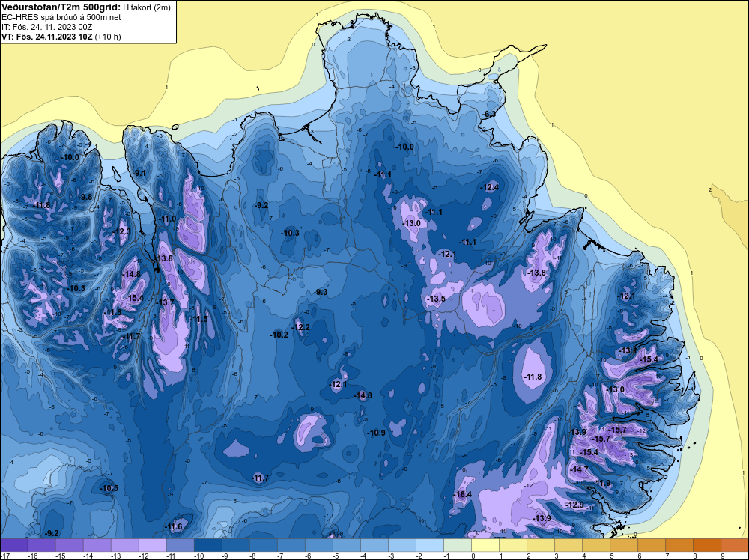The height and width of the screenshot is (560, 749).
Task: Pick the legend color between -12 and -11
Action: tap(152, 545)
